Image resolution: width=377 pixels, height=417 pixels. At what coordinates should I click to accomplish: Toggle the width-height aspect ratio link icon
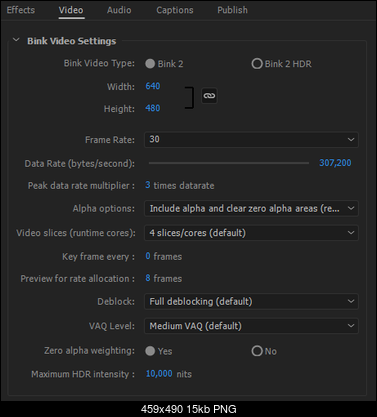[x=209, y=96]
